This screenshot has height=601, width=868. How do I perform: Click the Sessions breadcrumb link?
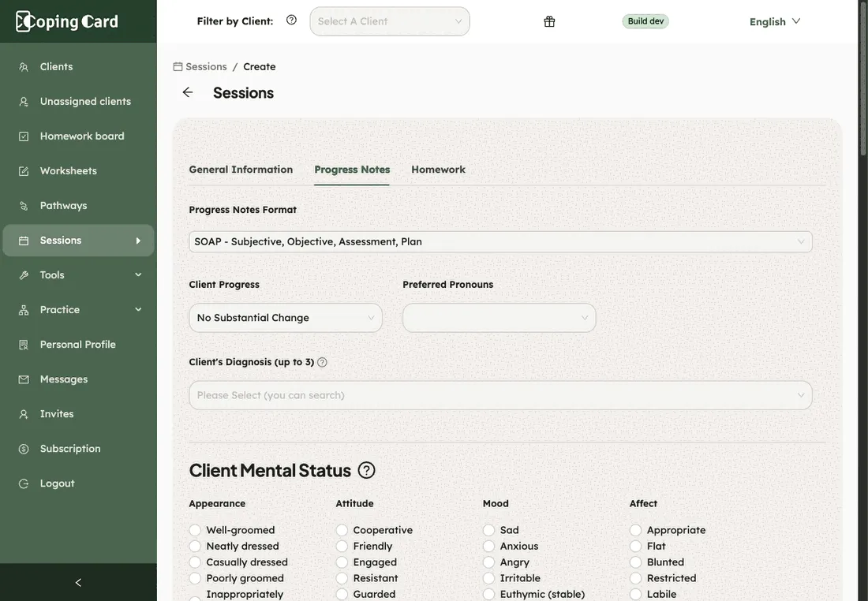[x=206, y=66]
